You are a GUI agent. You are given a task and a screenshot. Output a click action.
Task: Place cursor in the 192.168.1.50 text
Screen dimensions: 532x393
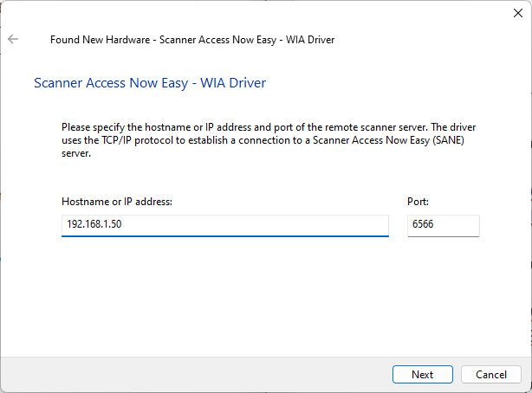pyautogui.click(x=94, y=224)
